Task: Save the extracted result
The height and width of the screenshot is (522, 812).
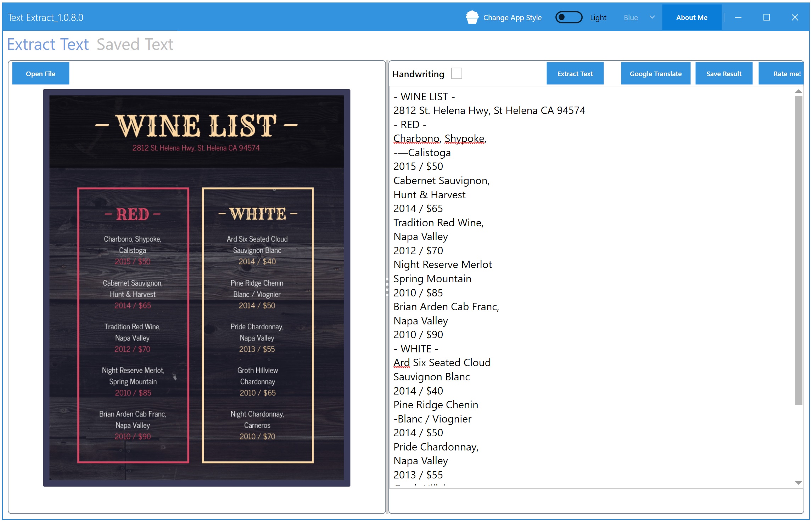Action: pyautogui.click(x=724, y=73)
